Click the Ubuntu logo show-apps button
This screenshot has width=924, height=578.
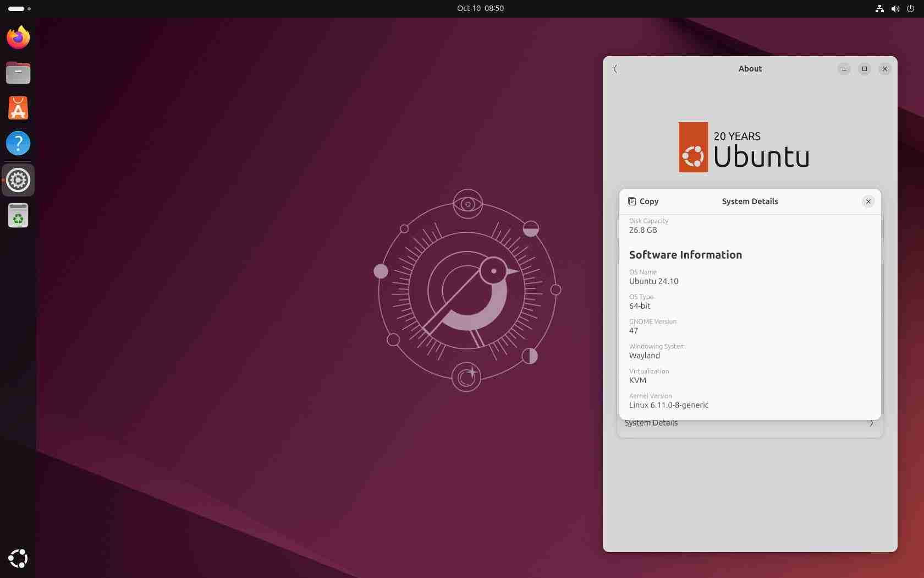point(18,559)
